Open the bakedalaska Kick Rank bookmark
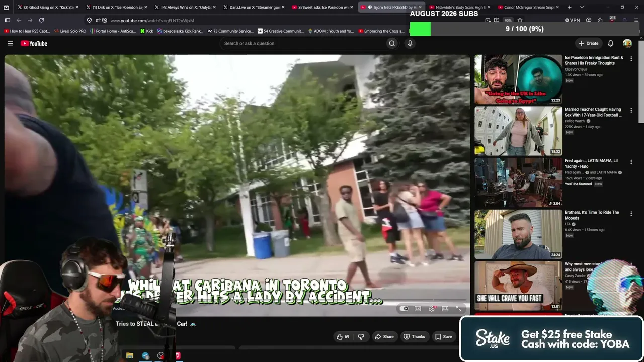The width and height of the screenshot is (644, 362). [x=180, y=31]
